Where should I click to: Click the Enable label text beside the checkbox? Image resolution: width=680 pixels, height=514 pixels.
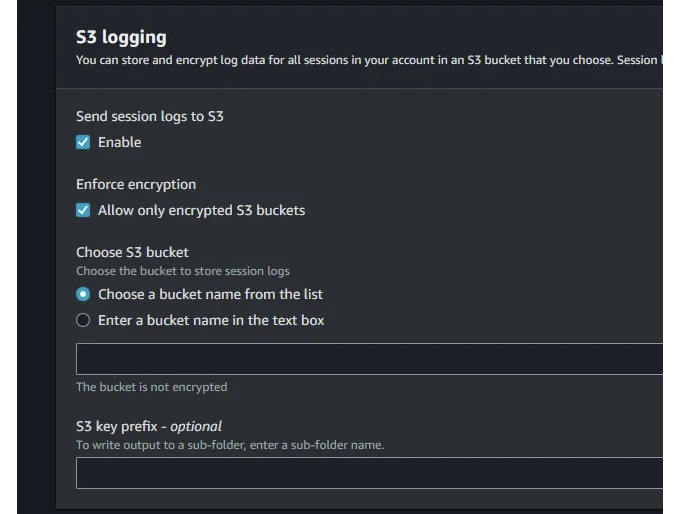(x=119, y=142)
